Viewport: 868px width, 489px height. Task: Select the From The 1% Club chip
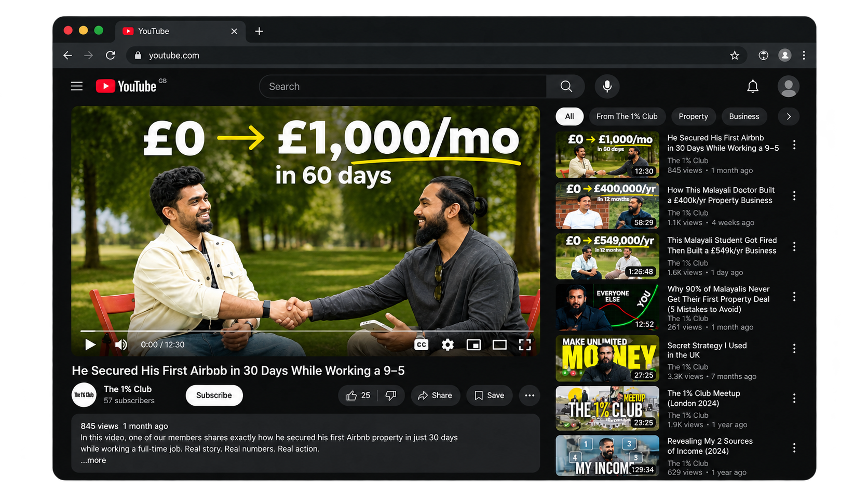click(x=627, y=116)
